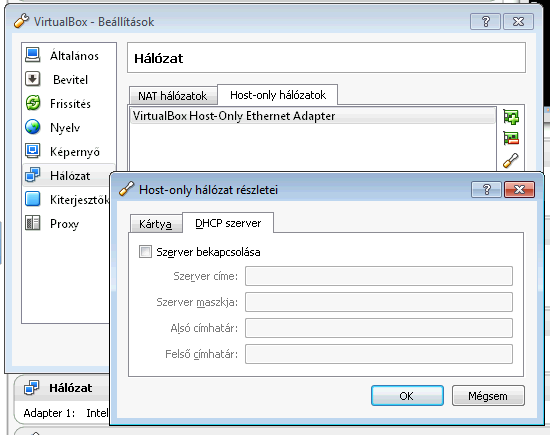550x435 pixels.
Task: Switch to Host-only hálózatok tab
Action: (x=278, y=95)
